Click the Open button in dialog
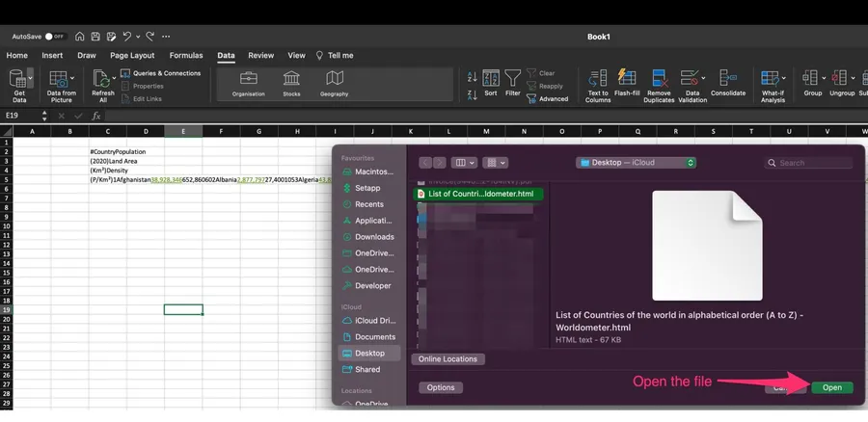Screen dimensions: 868x422 click(x=831, y=387)
